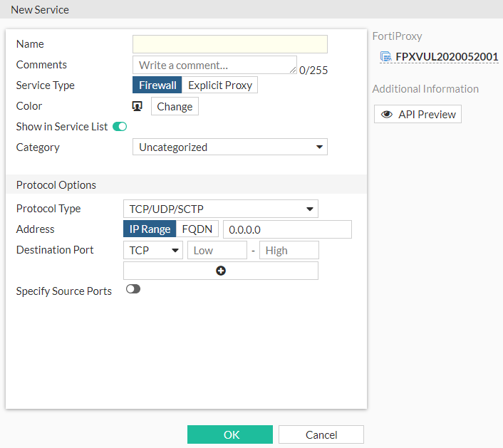Click the Additional Information heading

425,89
